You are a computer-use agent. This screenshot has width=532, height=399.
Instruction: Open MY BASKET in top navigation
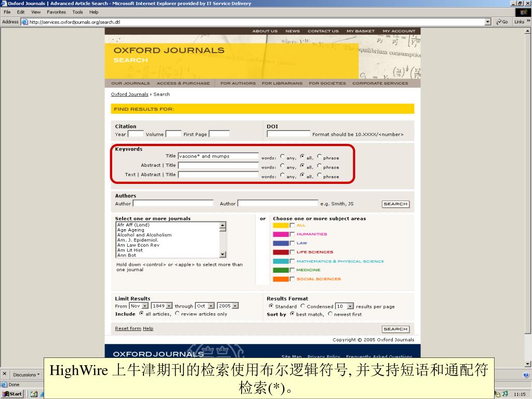361,31
